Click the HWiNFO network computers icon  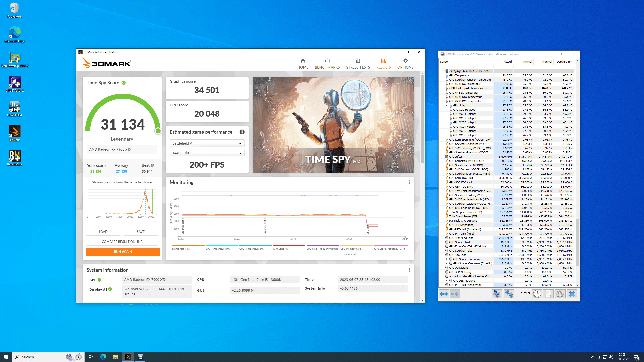click(509, 294)
